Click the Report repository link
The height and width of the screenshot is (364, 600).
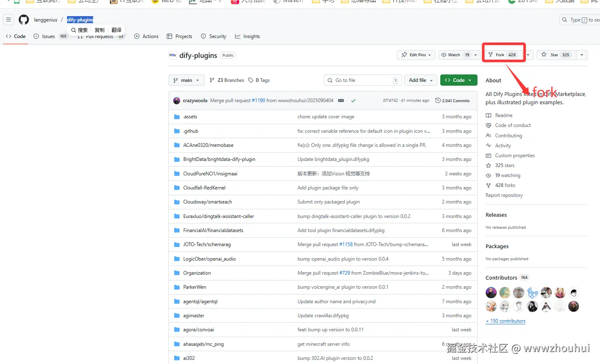pyautogui.click(x=504, y=195)
